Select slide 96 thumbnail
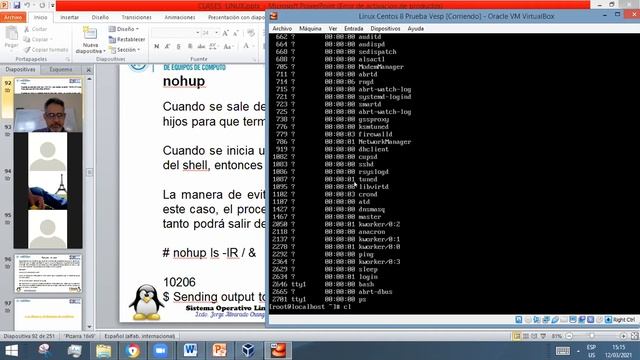This screenshot has width=640, height=360. pos(48,273)
